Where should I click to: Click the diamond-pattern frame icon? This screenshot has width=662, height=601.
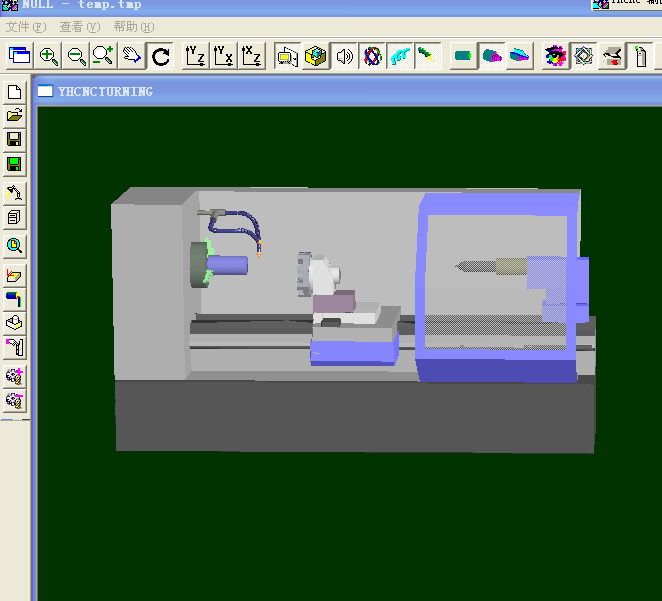[583, 56]
